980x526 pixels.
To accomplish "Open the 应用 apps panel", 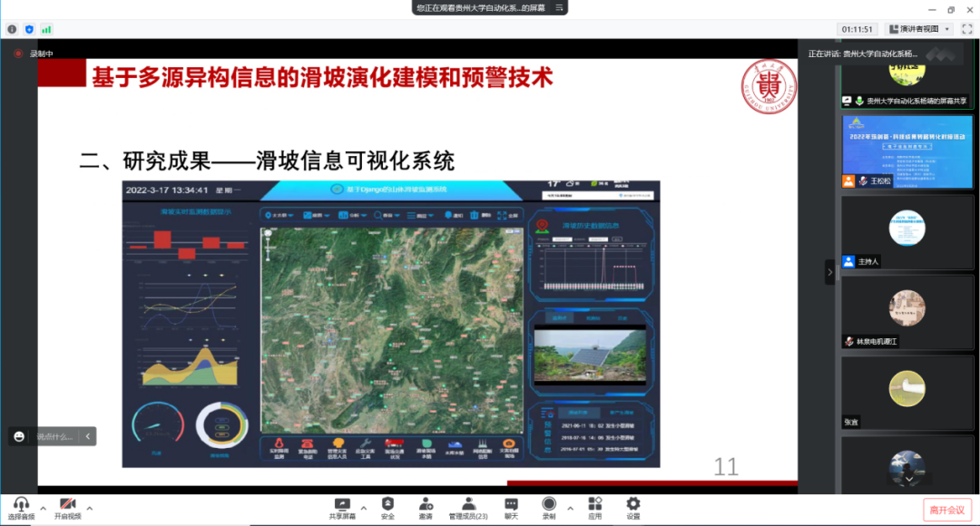I will point(594,504).
